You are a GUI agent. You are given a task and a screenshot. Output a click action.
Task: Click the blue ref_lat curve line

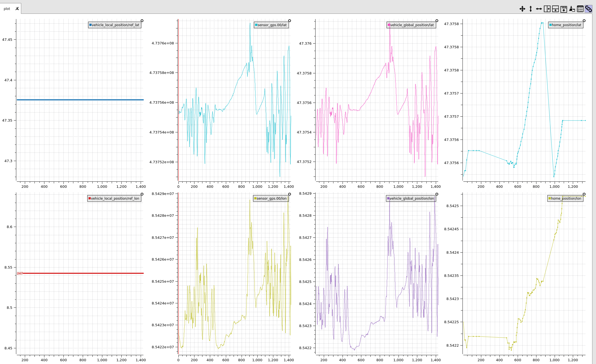pyautogui.click(x=80, y=100)
